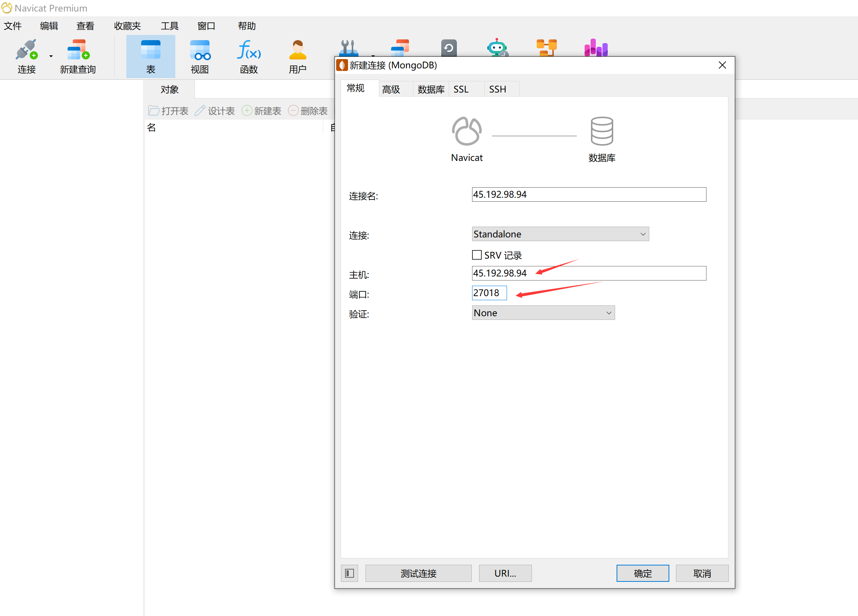
Task: Click the 设计表 pencil icon
Action: (x=200, y=110)
